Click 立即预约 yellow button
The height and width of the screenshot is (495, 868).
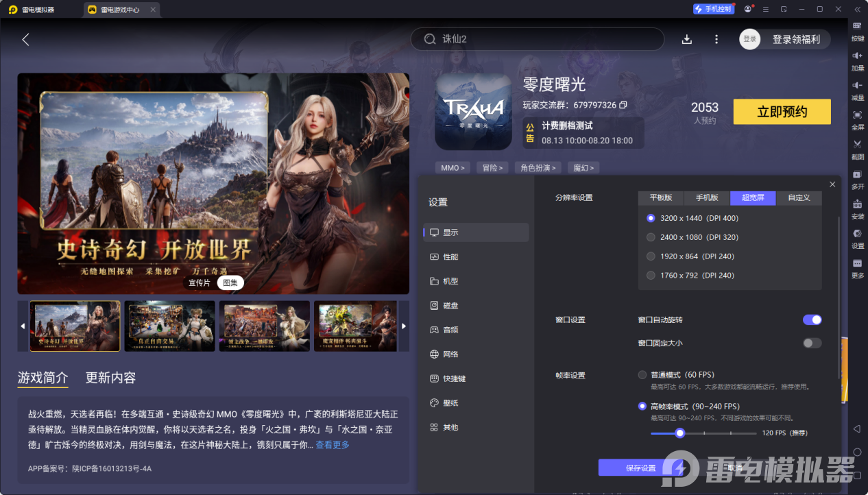[782, 112]
